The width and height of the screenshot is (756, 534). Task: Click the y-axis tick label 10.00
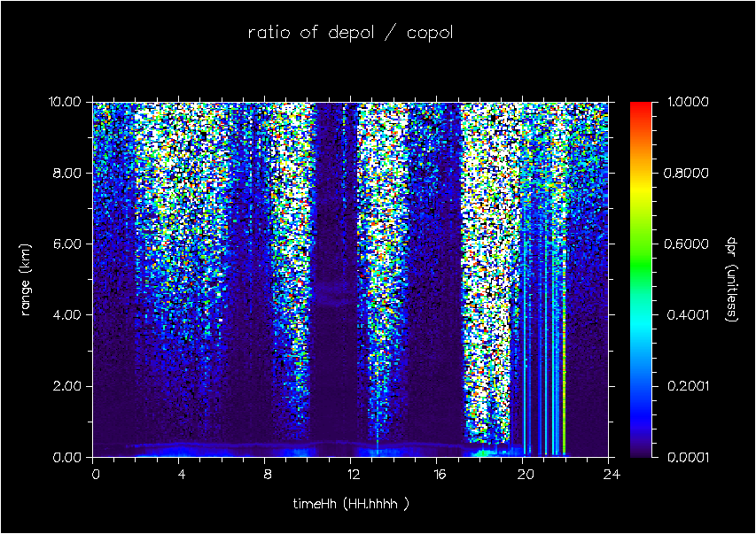[x=65, y=102]
